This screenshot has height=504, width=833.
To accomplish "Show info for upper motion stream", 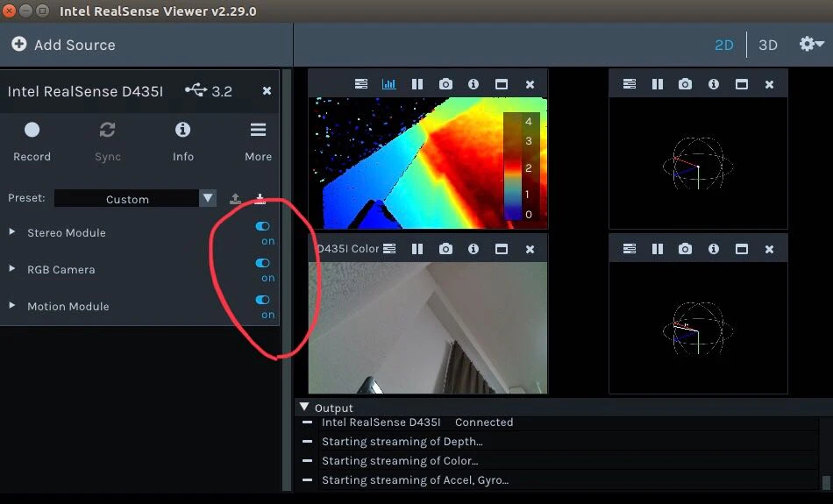I will pos(714,84).
